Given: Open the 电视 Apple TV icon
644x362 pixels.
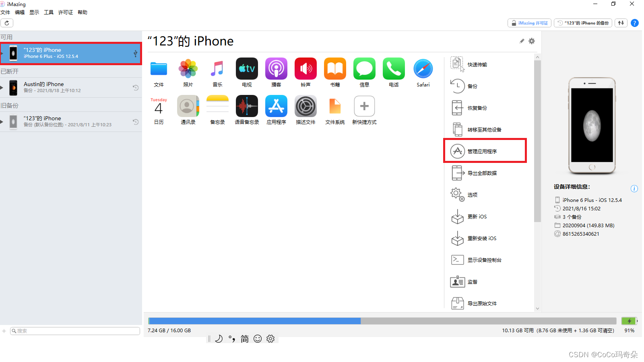Looking at the screenshot, I should pos(247,69).
